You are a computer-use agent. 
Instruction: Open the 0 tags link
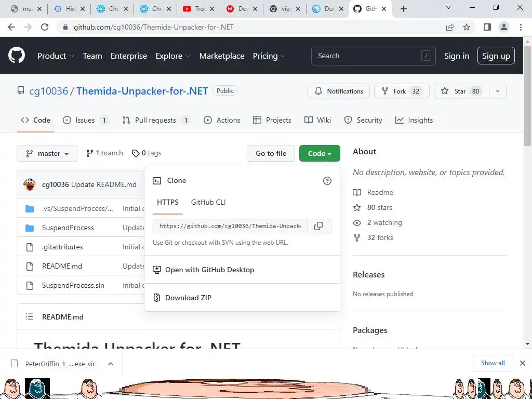147,153
